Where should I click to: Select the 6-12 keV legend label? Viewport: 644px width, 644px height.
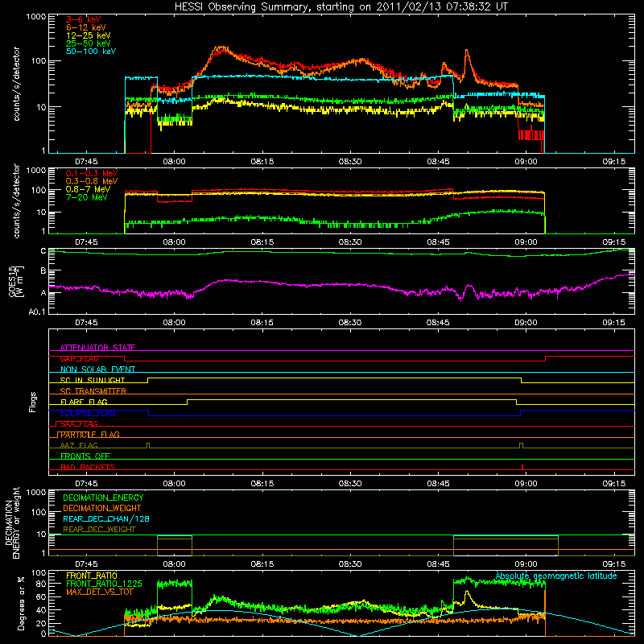coord(86,27)
